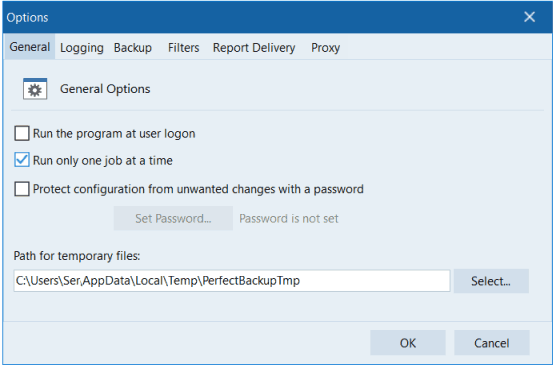
Task: Click the Password is not set status text
Action: coord(289,218)
